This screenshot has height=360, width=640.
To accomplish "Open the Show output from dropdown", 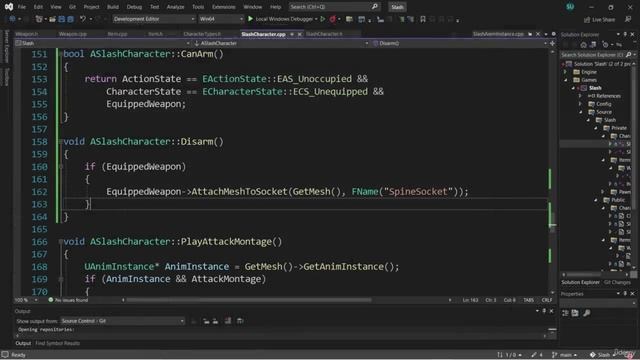I will 122,321.
